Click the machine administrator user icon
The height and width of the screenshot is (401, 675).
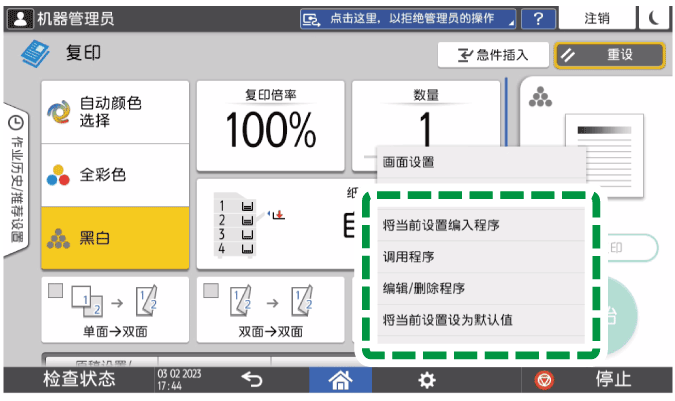coord(20,19)
